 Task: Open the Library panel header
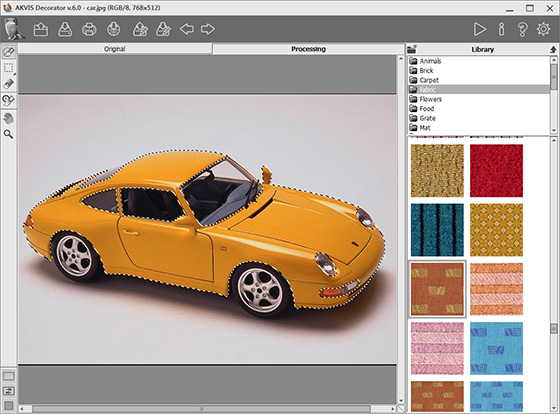point(482,49)
